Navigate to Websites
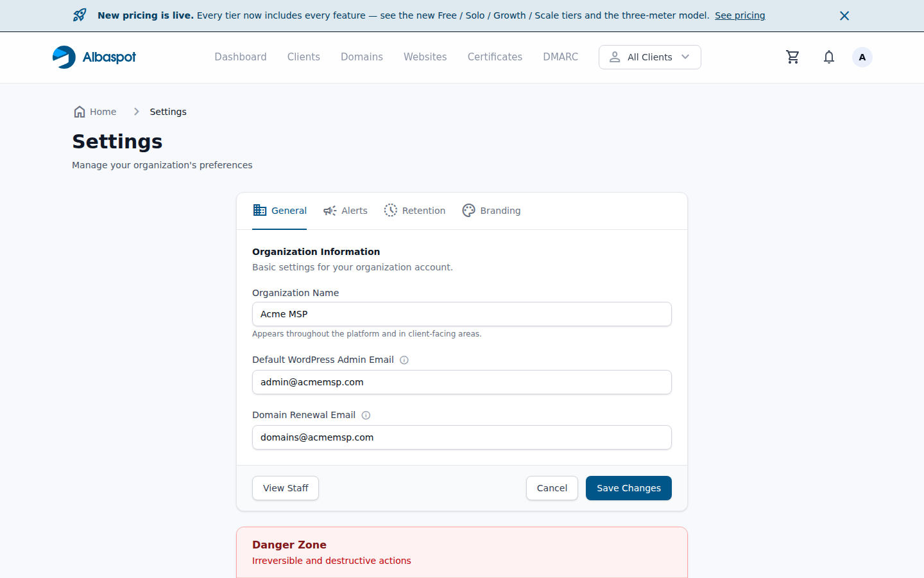This screenshot has height=578, width=924. tap(425, 57)
